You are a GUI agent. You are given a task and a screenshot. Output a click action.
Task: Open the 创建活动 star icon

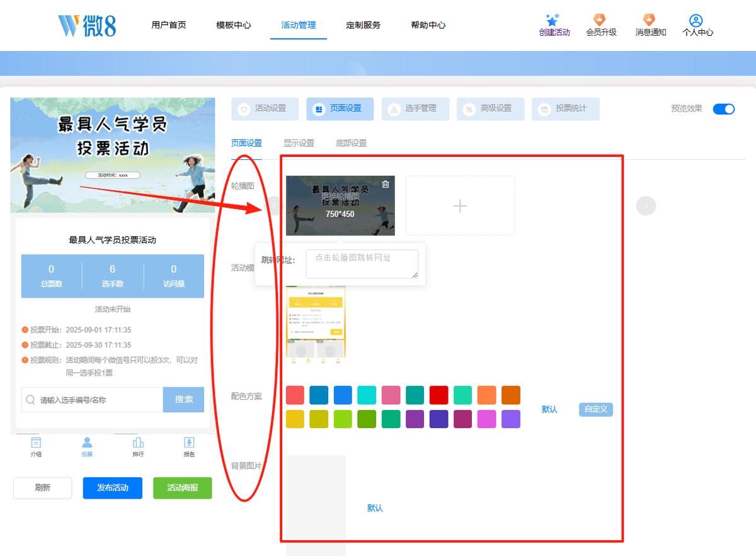pos(553,20)
